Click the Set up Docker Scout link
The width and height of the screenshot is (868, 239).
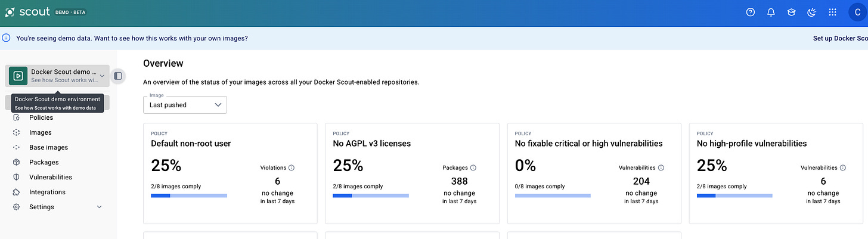tap(840, 38)
